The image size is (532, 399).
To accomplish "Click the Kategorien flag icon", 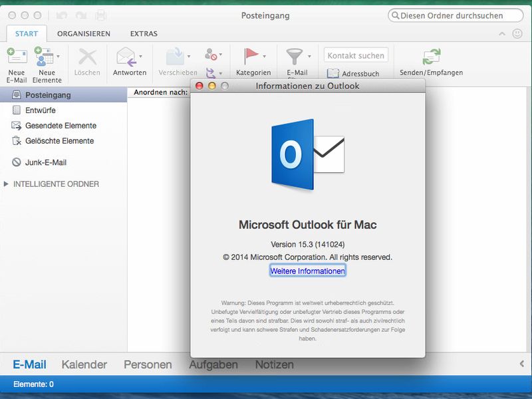I will [251, 56].
